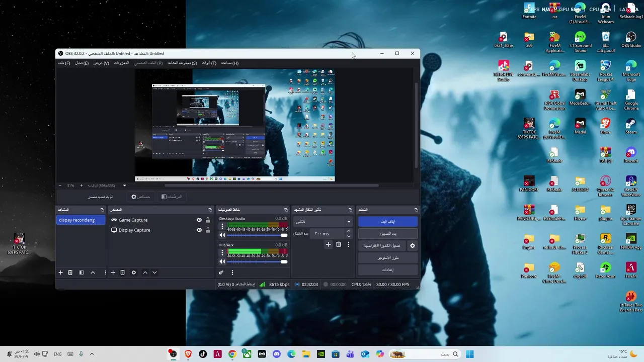Remove scene transition with trash icon
This screenshot has width=644, height=362.
click(339, 245)
